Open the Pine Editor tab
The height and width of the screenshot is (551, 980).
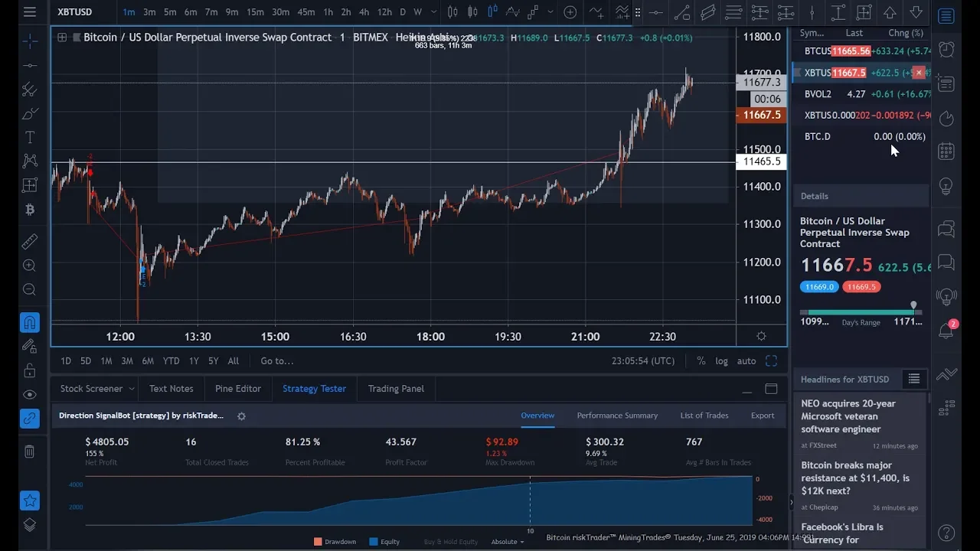[x=238, y=389]
